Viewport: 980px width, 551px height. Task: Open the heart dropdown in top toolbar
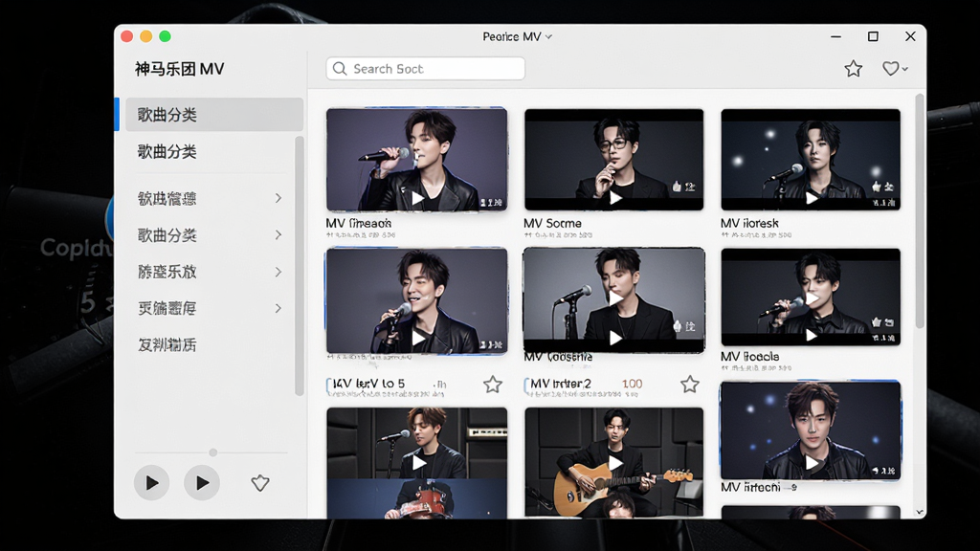(x=895, y=69)
